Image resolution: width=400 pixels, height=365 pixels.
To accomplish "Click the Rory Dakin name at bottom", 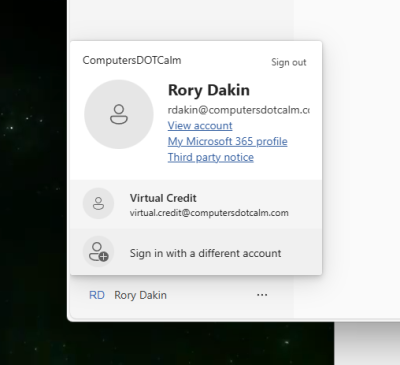I will (x=140, y=295).
